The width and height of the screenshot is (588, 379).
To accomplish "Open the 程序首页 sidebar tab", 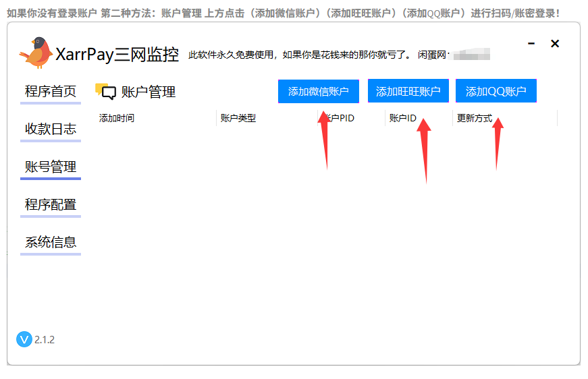I will 51,92.
